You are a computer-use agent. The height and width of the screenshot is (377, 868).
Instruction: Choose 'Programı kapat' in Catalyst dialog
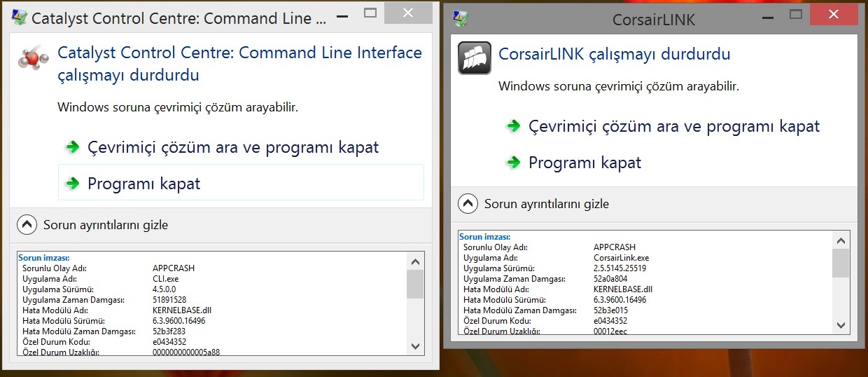click(241, 184)
